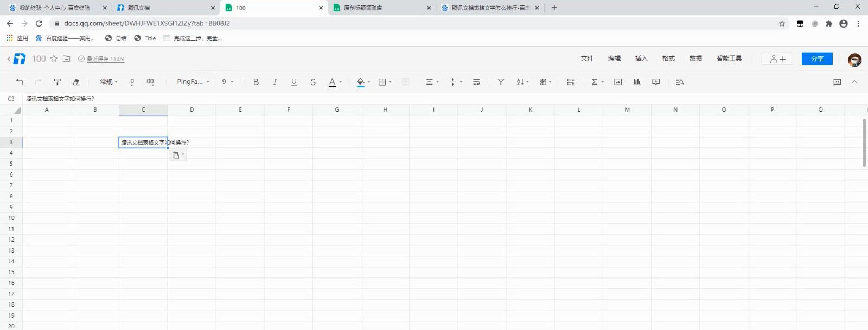
Task: Click the move-to-folder icon beside title
Action: 66,59
